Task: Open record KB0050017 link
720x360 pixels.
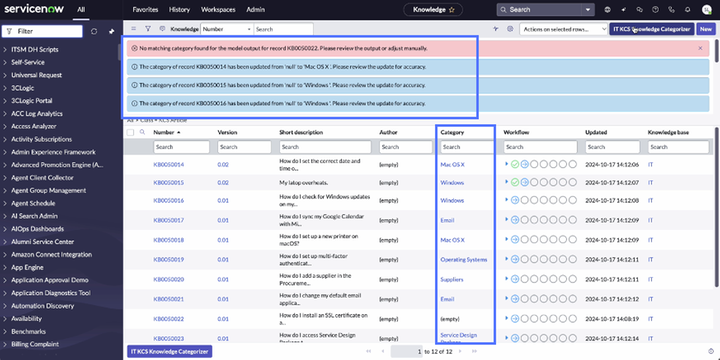Action: (169, 220)
